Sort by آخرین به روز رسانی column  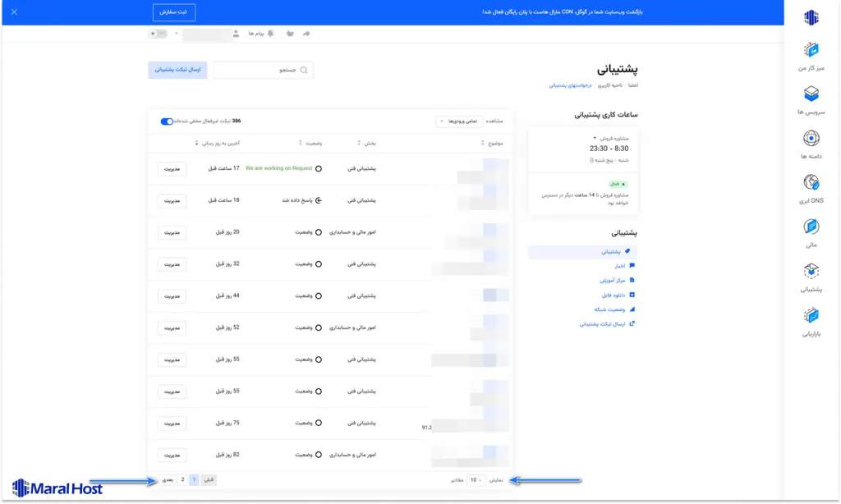[x=217, y=143]
